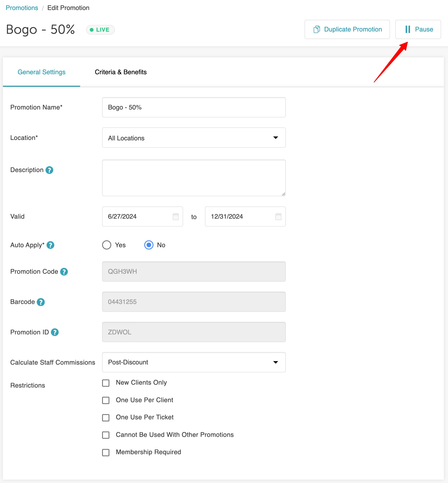Check One Use Per Client
The width and height of the screenshot is (448, 483).
pyautogui.click(x=106, y=400)
